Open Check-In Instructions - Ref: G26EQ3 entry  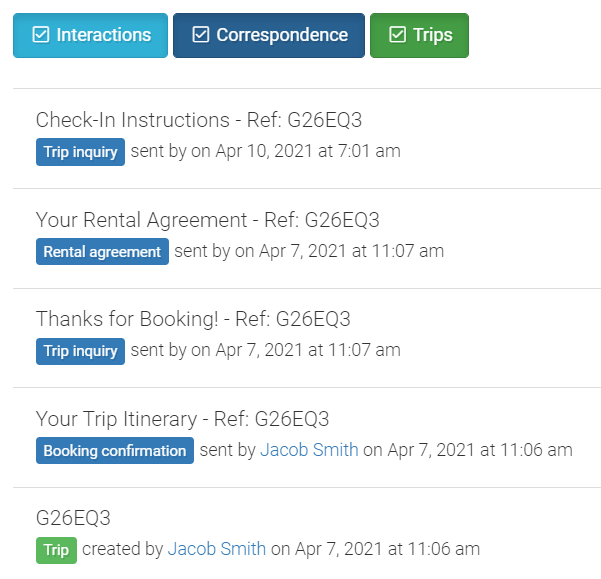(199, 120)
